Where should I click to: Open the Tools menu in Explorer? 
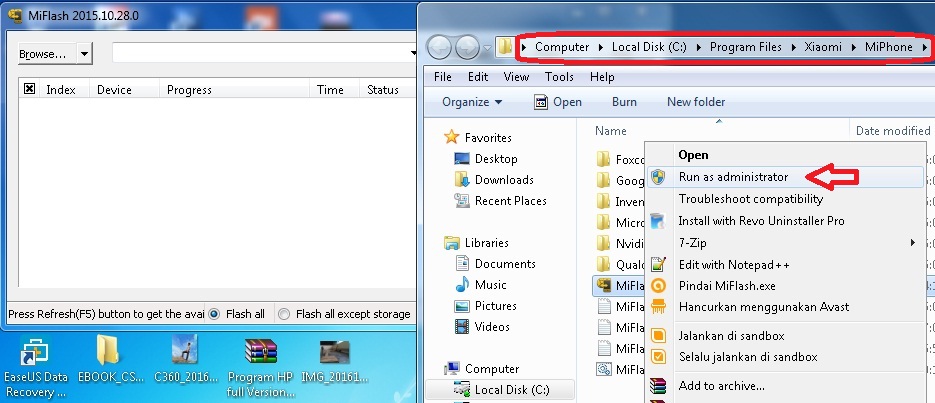pos(559,77)
